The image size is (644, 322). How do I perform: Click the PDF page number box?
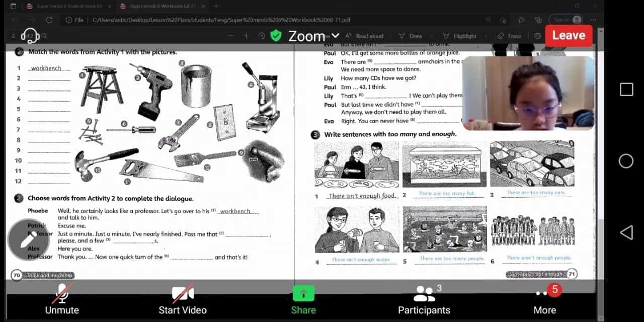pos(14,36)
